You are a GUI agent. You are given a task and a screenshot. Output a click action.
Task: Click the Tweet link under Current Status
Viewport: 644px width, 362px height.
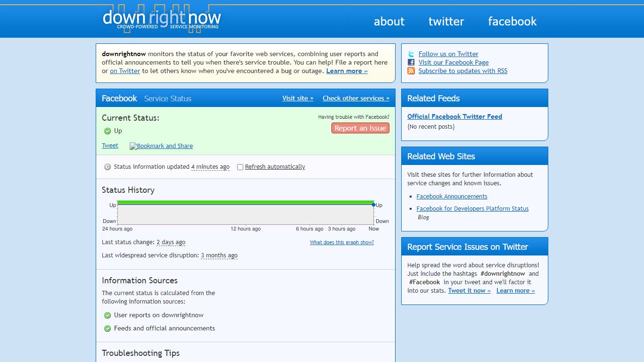(x=110, y=146)
